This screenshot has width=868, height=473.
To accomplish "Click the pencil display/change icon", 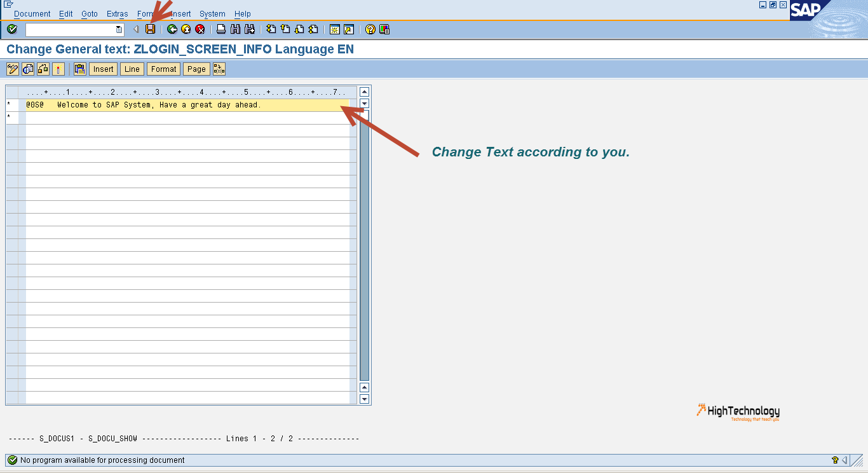I will [13, 69].
